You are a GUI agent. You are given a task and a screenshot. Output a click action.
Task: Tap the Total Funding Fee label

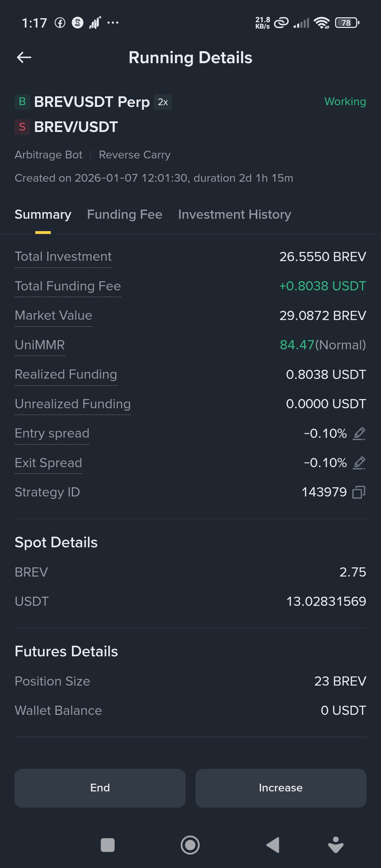68,286
